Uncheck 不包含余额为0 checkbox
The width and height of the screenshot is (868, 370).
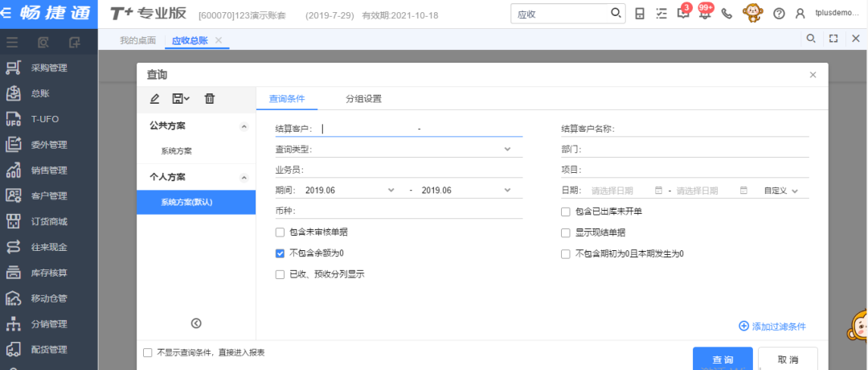[x=280, y=253]
